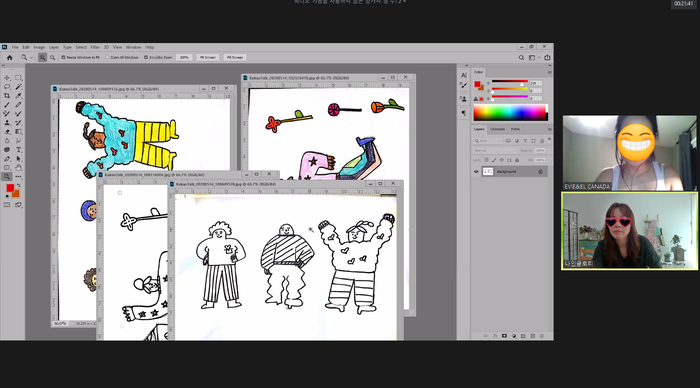Open the layer Kind filter dropdown
This screenshot has width=700, height=388.
tap(488, 141)
